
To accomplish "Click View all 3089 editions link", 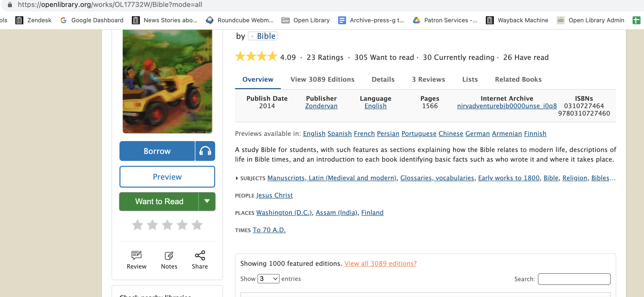I will coord(380,264).
